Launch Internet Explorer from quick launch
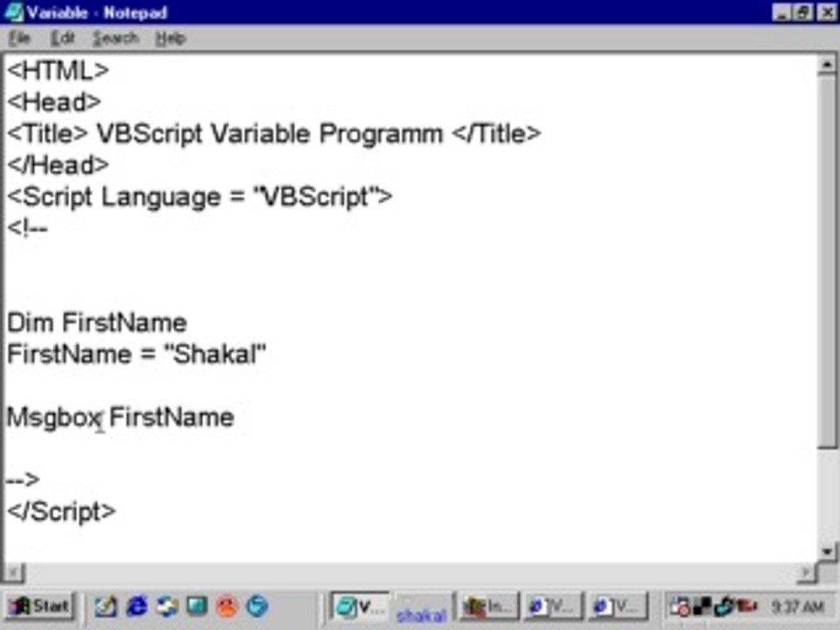 click(136, 606)
